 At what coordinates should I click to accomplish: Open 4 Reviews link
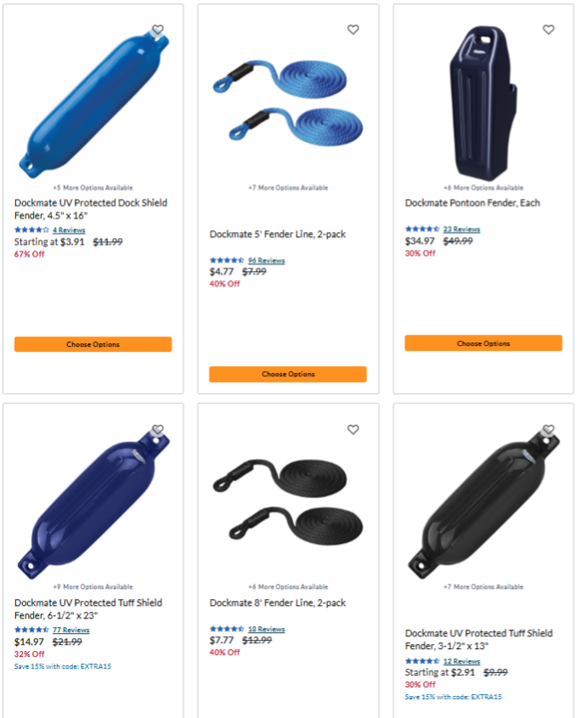tap(69, 230)
